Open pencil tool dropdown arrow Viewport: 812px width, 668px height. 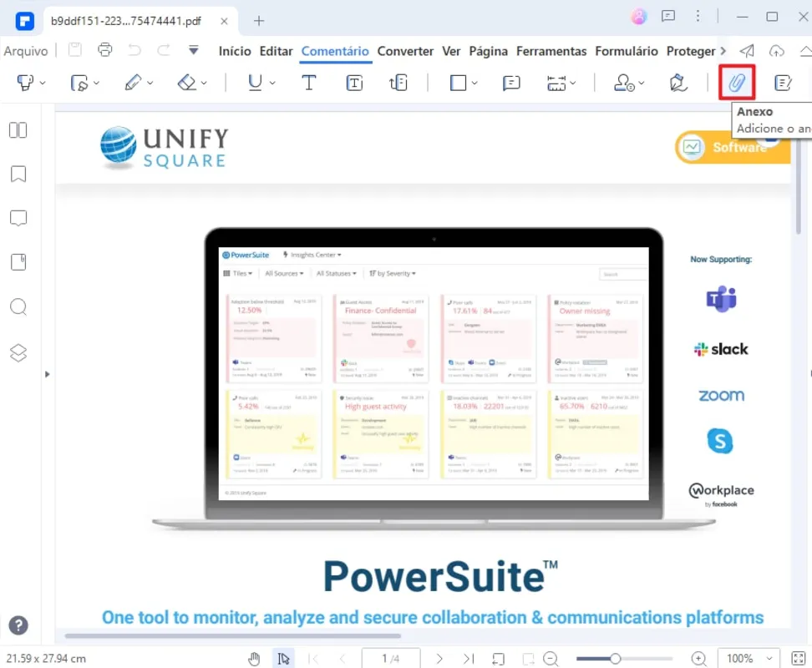click(150, 83)
